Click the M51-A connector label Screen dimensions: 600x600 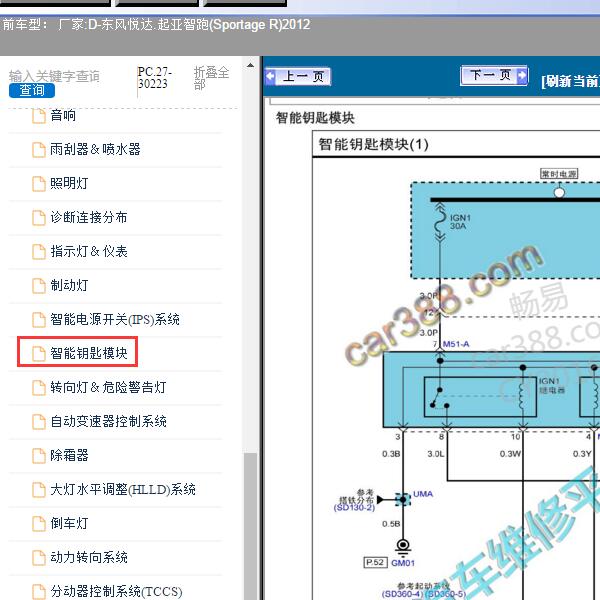(x=456, y=344)
